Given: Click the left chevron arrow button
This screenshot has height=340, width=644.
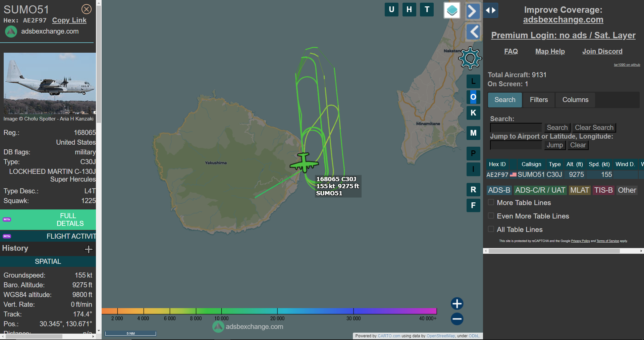Looking at the screenshot, I should [x=474, y=32].
